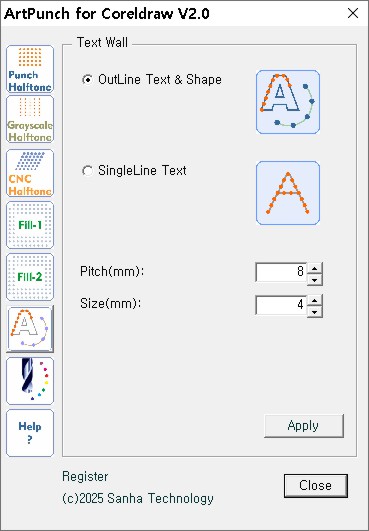
Task: Click the Pitch(mm) value field
Action: tap(281, 272)
